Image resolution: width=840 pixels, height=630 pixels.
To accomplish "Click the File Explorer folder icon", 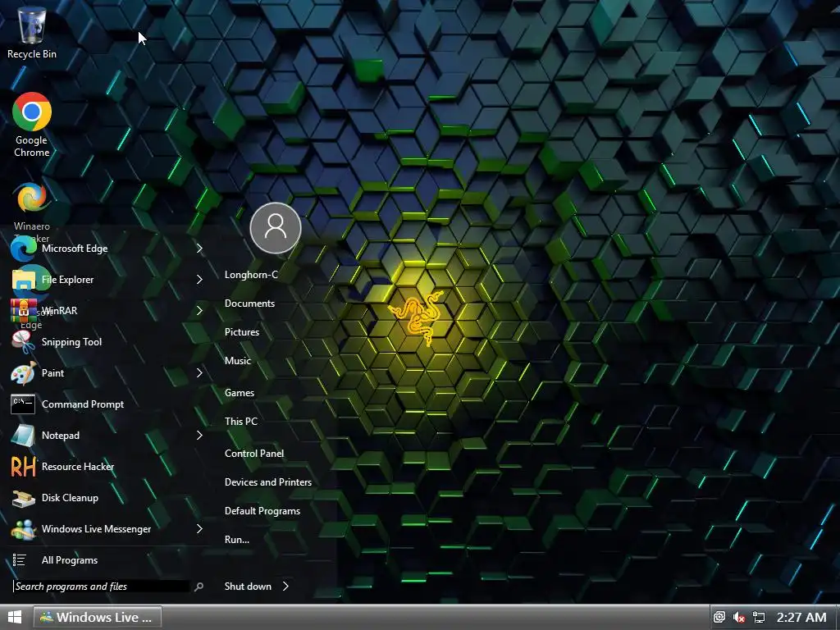I will tap(24, 280).
